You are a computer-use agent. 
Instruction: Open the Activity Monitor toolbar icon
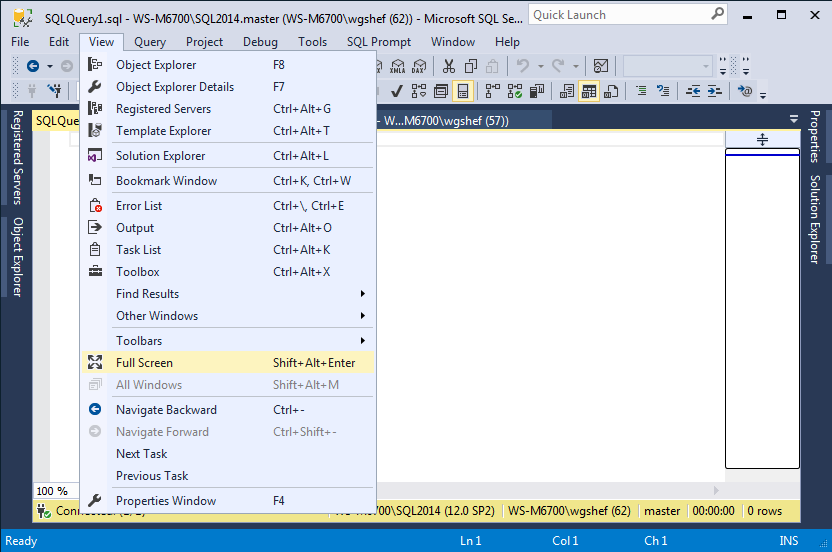point(601,66)
